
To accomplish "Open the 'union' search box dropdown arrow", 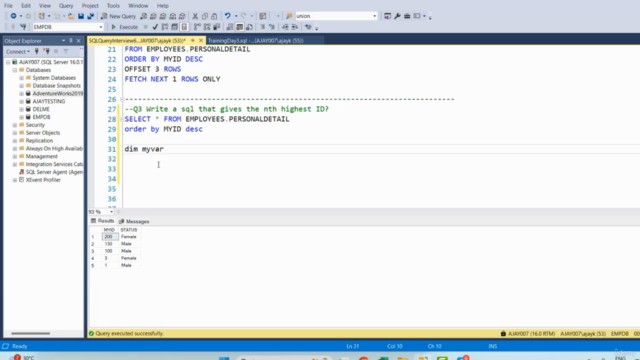I will coord(374,16).
